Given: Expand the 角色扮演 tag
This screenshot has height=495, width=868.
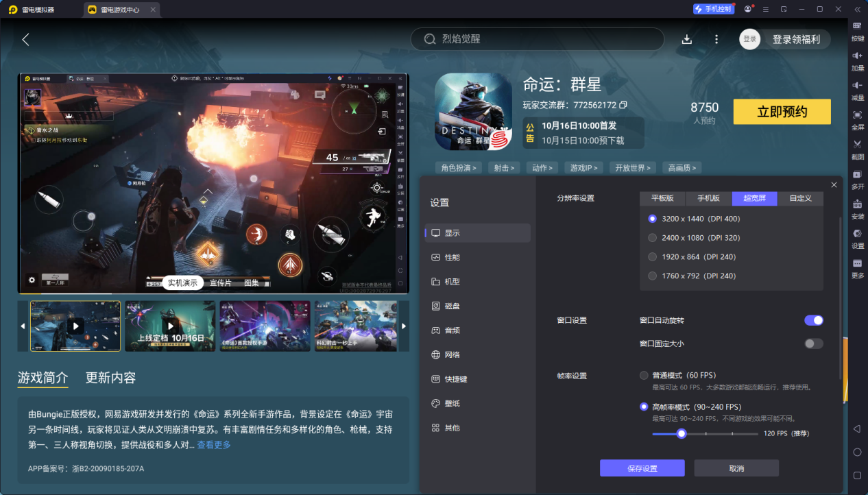Looking at the screenshot, I should pyautogui.click(x=459, y=167).
